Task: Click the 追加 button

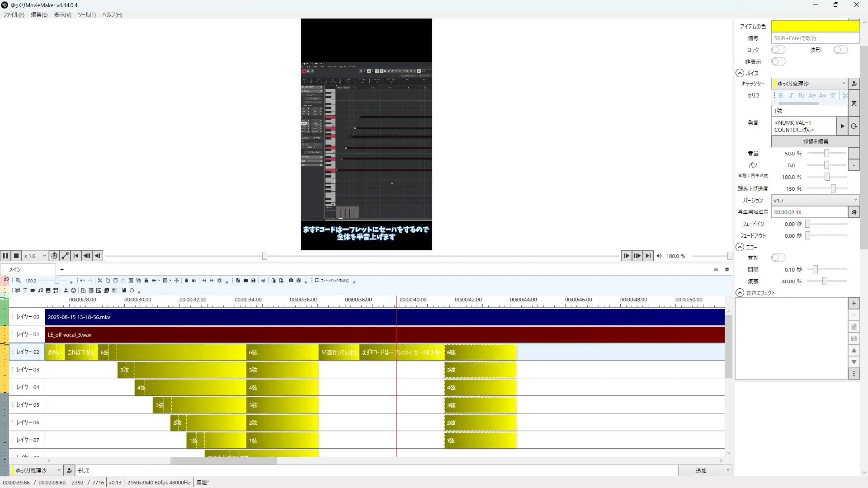Action: tap(700, 470)
